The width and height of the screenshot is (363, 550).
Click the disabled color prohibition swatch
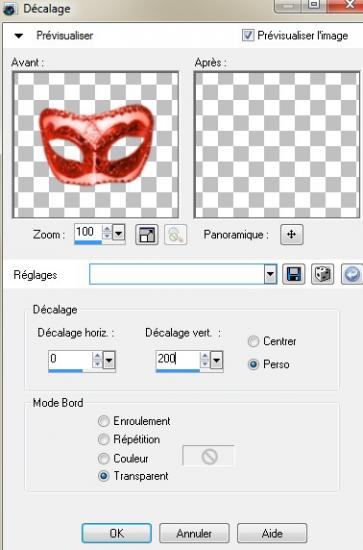[x=208, y=456]
